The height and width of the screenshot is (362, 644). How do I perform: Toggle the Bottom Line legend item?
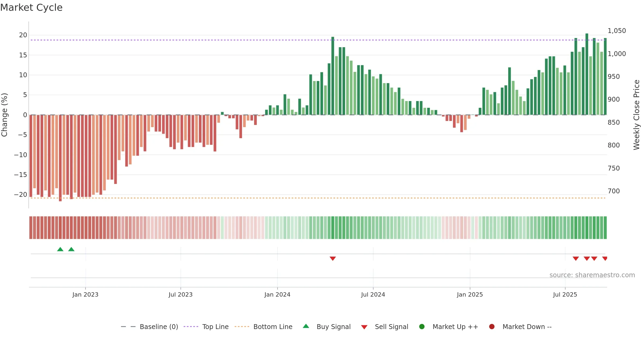click(264, 327)
